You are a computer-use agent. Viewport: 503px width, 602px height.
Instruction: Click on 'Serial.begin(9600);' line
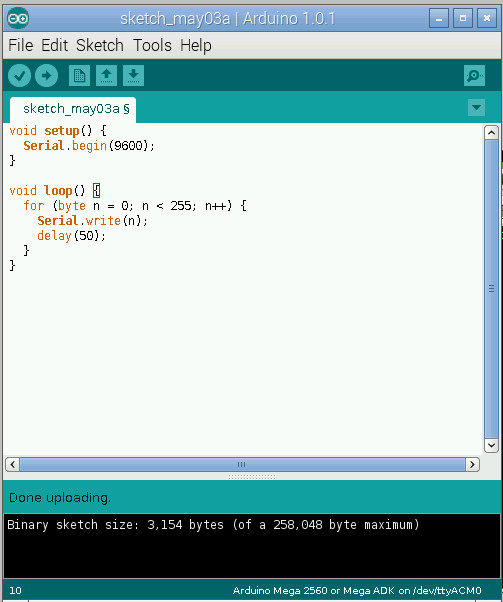[89, 146]
